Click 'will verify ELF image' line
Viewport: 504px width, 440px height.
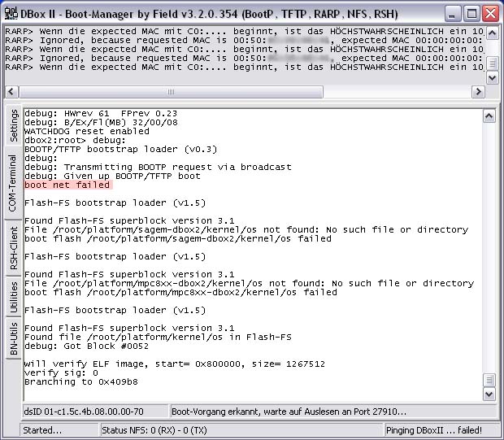pyautogui.click(x=175, y=364)
